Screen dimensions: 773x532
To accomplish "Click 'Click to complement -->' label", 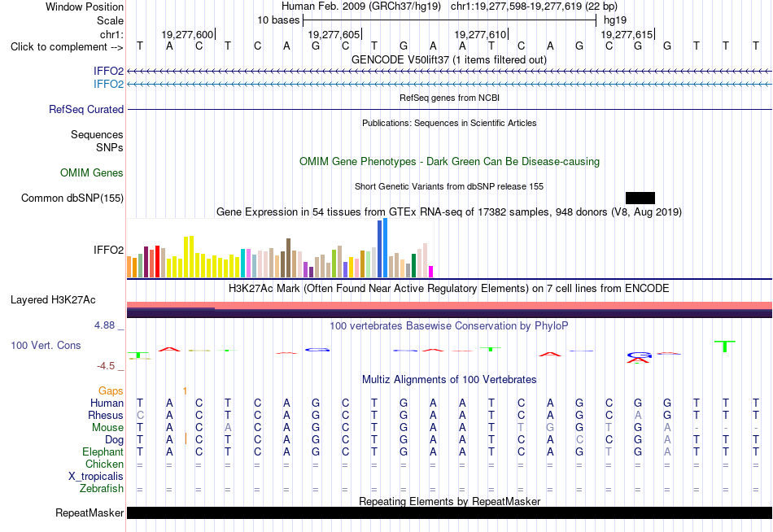I will click(x=67, y=47).
